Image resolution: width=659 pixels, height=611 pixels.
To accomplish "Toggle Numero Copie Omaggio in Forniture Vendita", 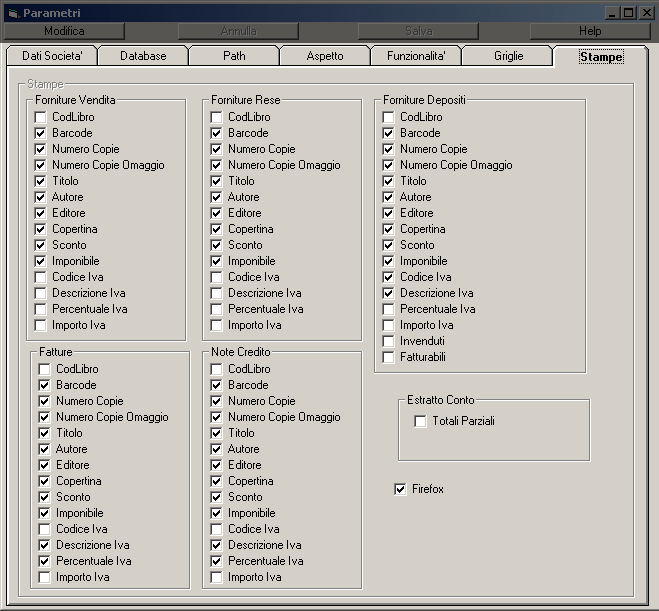I will point(40,165).
